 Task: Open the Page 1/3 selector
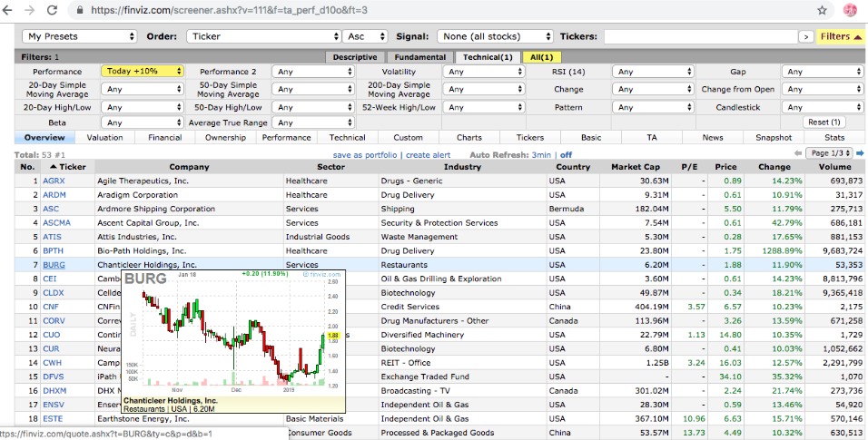point(829,153)
